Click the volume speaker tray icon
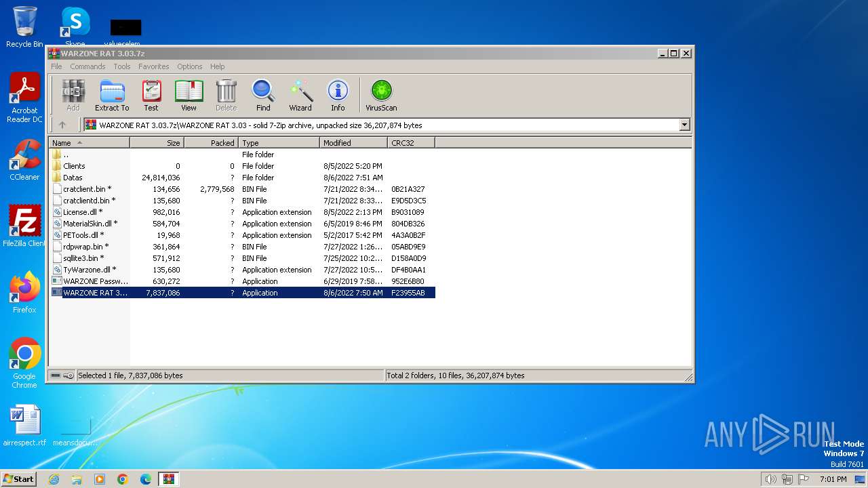Screen dimensions: 868x488 coord(770,479)
